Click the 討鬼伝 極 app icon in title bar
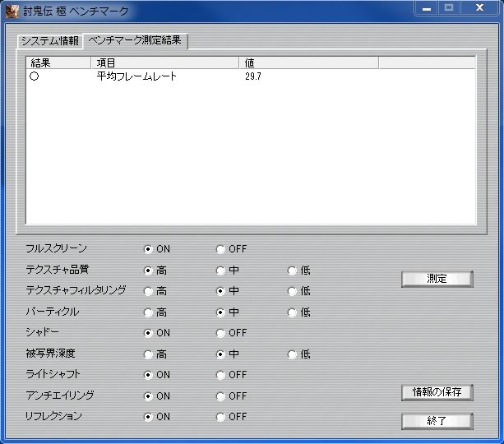 coord(12,11)
